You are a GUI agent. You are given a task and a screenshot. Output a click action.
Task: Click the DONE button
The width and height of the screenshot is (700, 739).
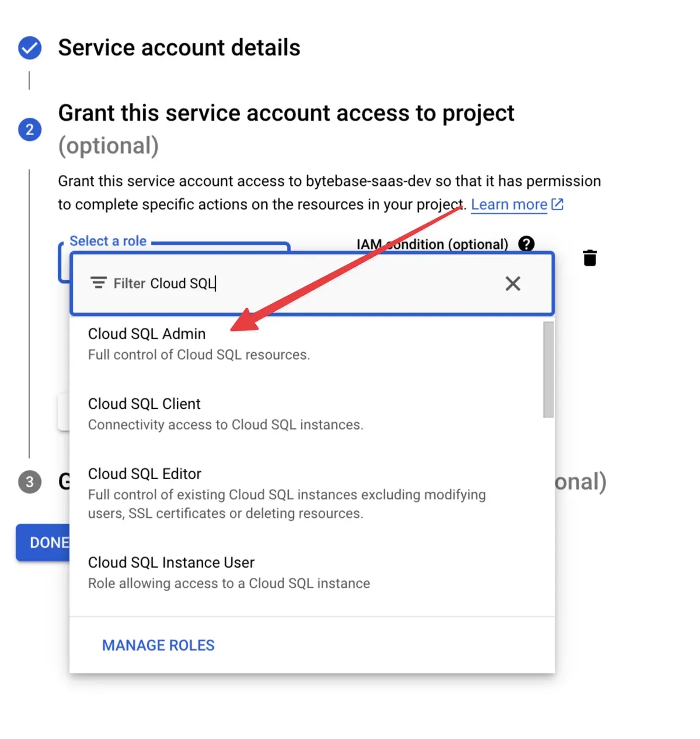(43, 543)
